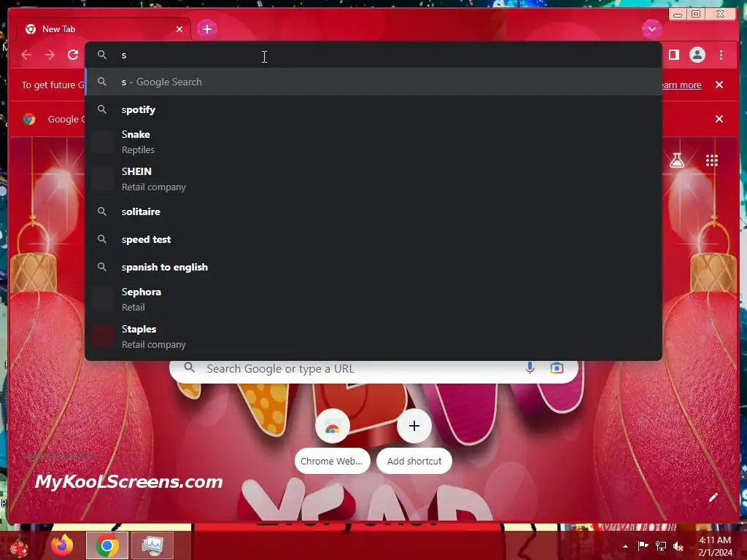Image resolution: width=747 pixels, height=560 pixels.
Task: Choose 's - Google Search' suggestion
Action: coord(373,82)
